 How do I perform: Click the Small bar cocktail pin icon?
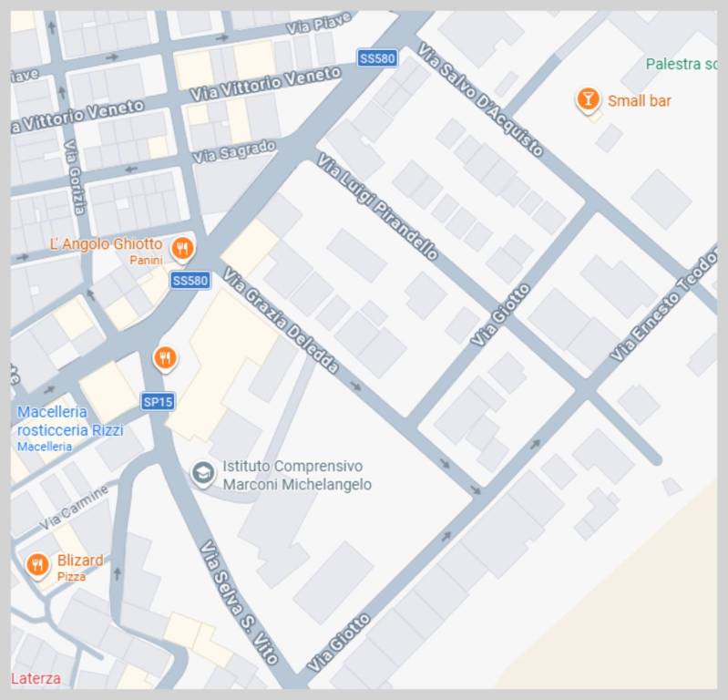[x=588, y=99]
